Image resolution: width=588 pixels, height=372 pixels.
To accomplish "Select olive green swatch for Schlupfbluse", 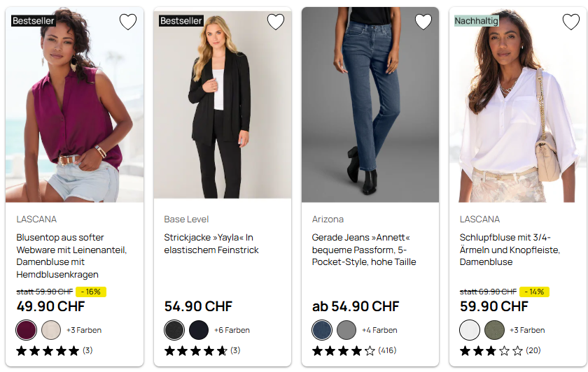I will coord(494,330).
